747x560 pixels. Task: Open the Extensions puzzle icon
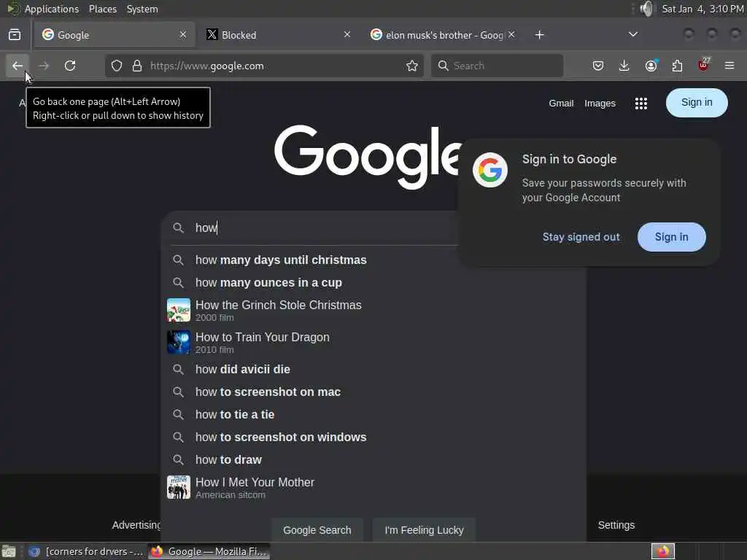(x=677, y=66)
